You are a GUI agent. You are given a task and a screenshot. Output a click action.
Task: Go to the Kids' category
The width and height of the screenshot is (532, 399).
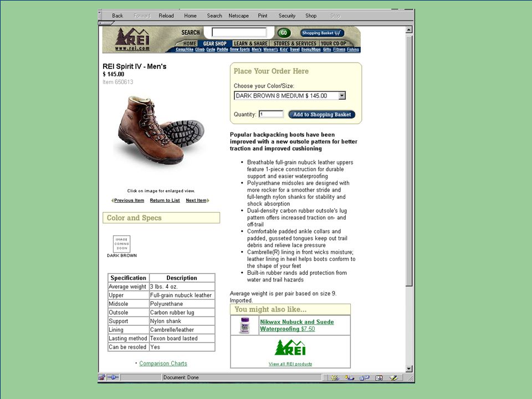tap(284, 49)
